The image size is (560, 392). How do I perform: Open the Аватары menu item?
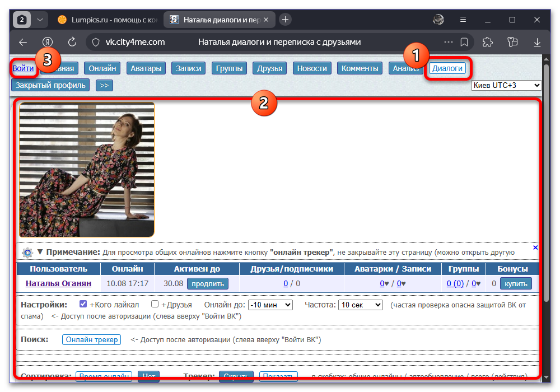146,68
